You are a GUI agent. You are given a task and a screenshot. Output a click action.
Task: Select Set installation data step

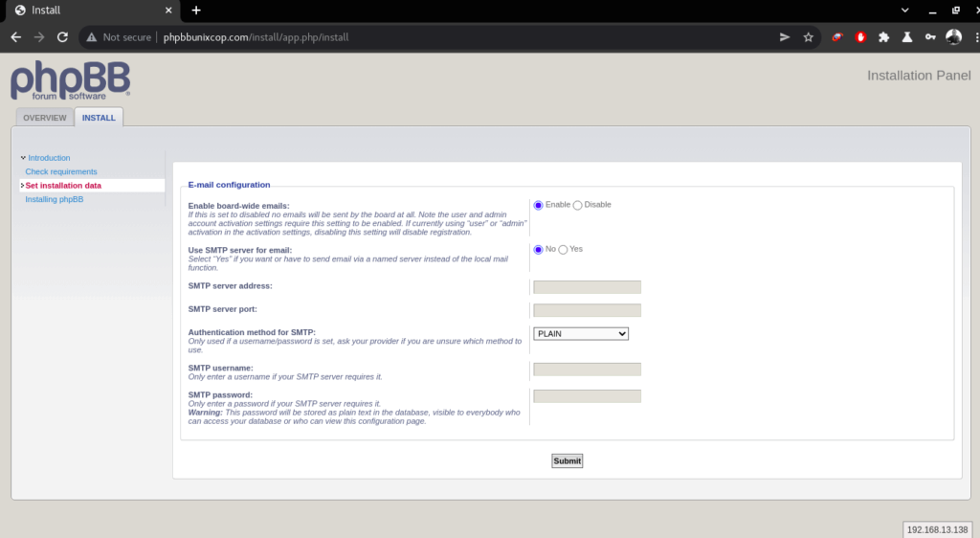[x=63, y=186]
